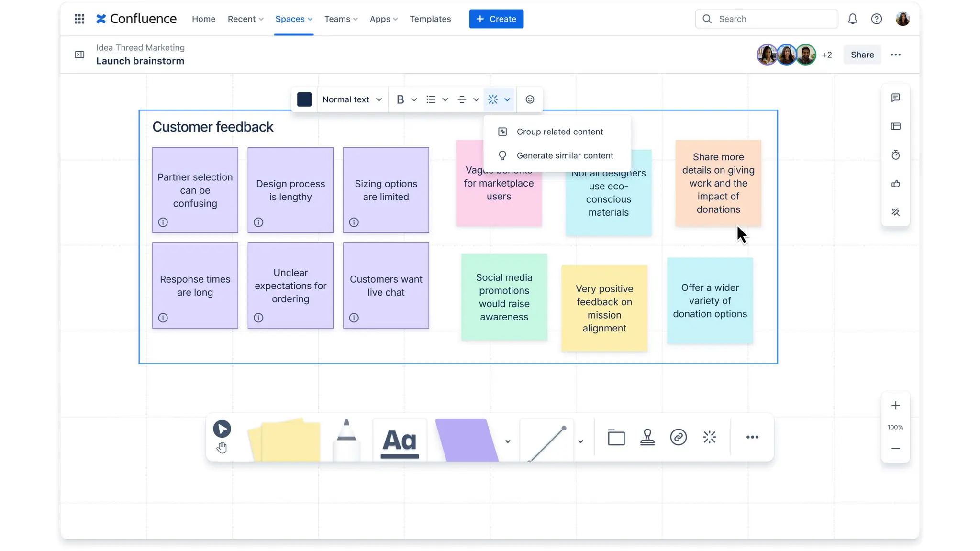Select Generate similar content option
Viewport: 980px width, 551px height.
pyautogui.click(x=564, y=156)
